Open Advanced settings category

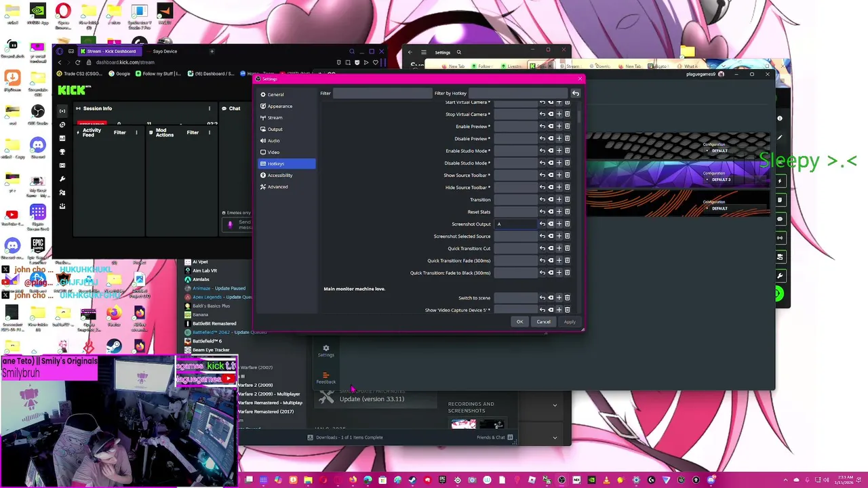287,186
